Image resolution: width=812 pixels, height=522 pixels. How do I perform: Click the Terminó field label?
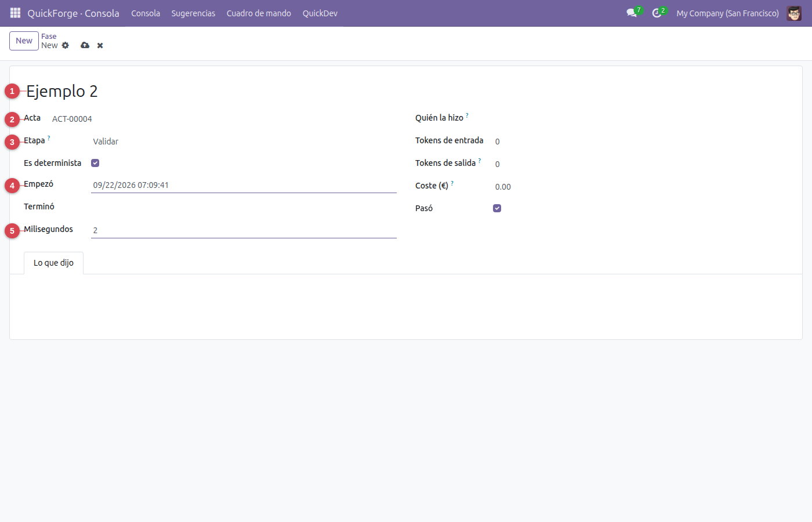coord(39,206)
